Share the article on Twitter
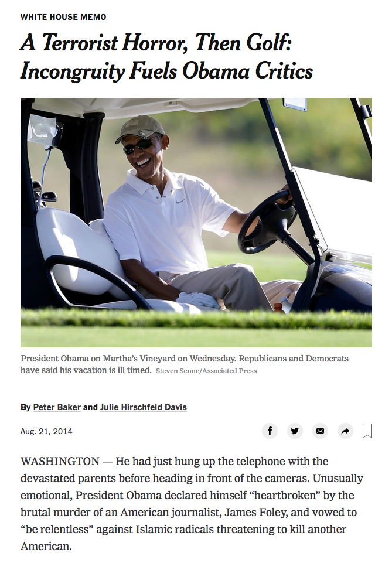The image size is (392, 563). [x=295, y=431]
